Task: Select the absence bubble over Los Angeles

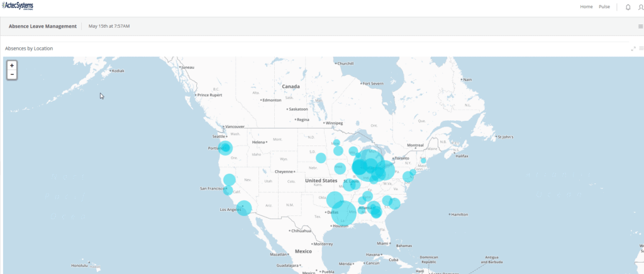Action: coord(243,208)
